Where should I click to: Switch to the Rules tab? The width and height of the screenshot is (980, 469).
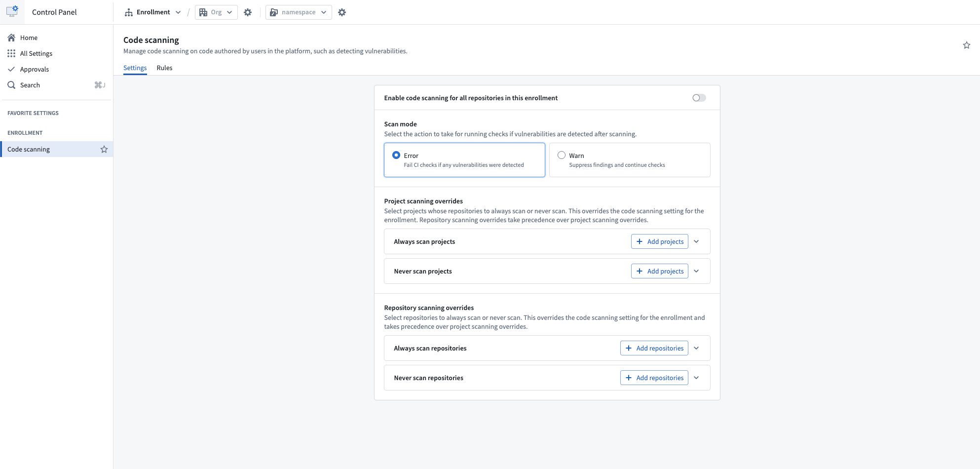coord(164,68)
